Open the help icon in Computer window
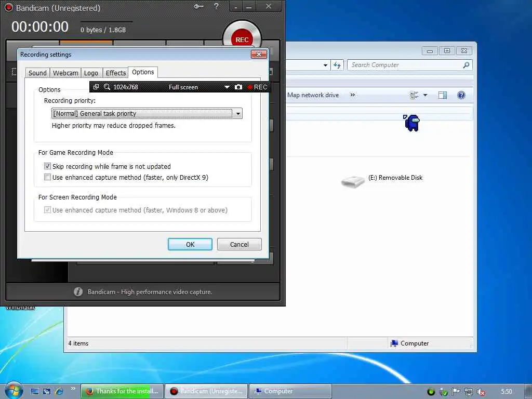532x399 pixels. [461, 95]
